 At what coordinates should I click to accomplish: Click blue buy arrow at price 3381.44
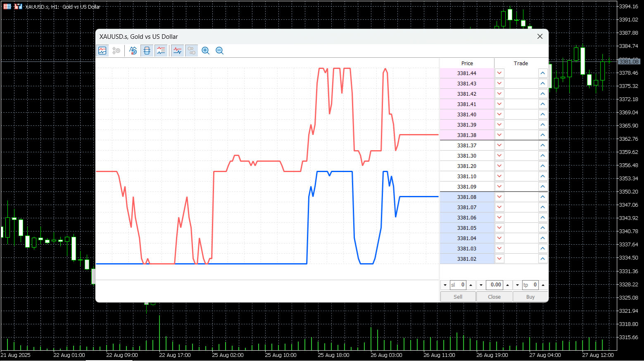click(x=543, y=73)
